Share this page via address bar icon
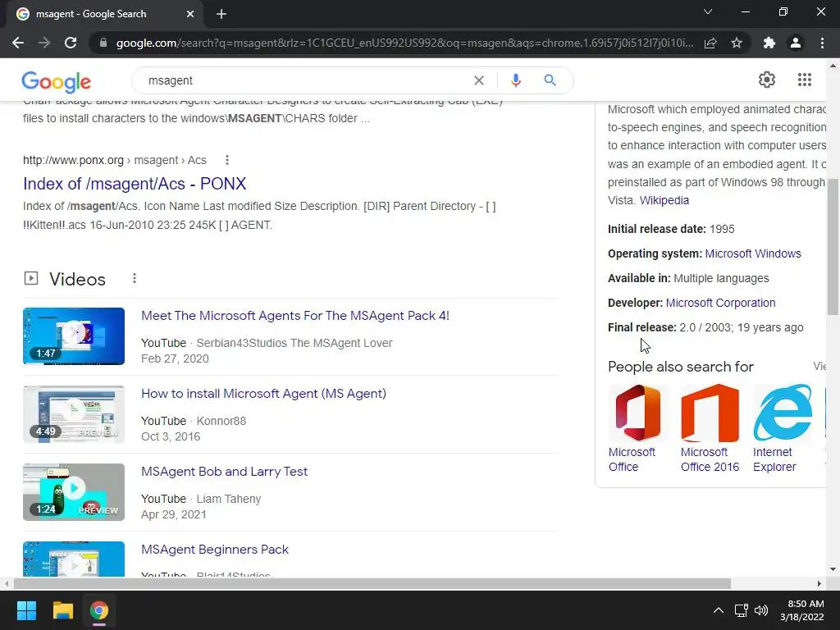Viewport: 840px width, 630px height. coord(710,43)
